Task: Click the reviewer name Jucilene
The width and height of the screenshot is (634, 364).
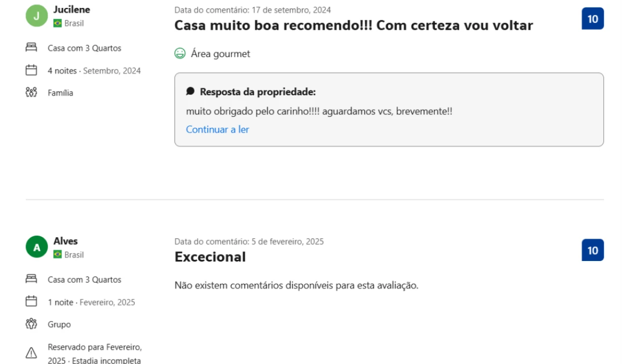Action: 72,9
